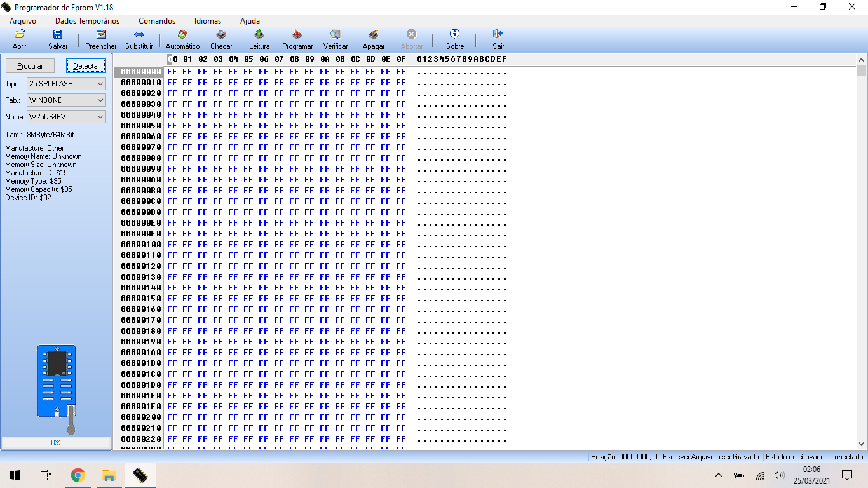Viewport: 868px width, 488px height.
Task: Click the battery icon in the system tray
Action: pyautogui.click(x=739, y=475)
